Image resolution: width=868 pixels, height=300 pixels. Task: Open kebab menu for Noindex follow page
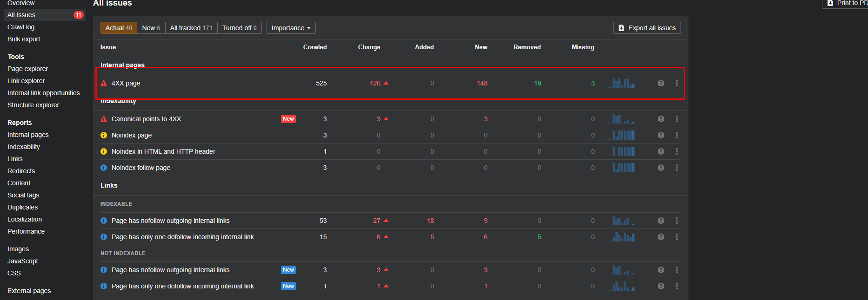click(x=676, y=168)
